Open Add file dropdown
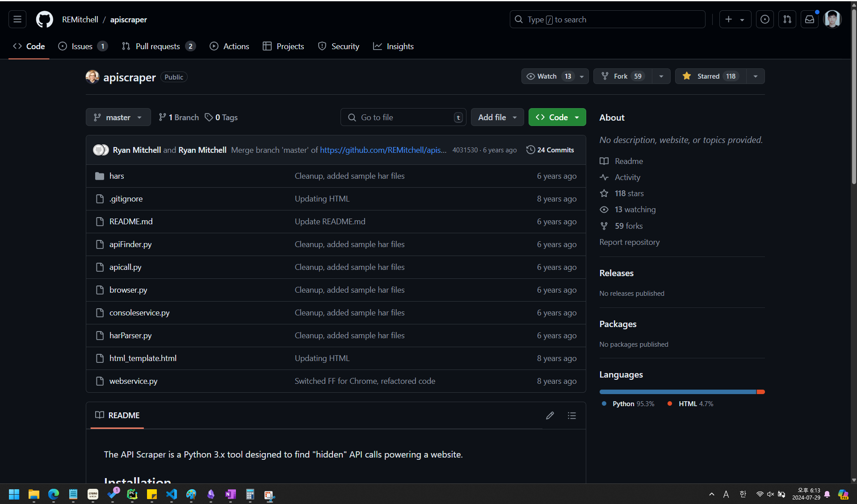 click(497, 118)
